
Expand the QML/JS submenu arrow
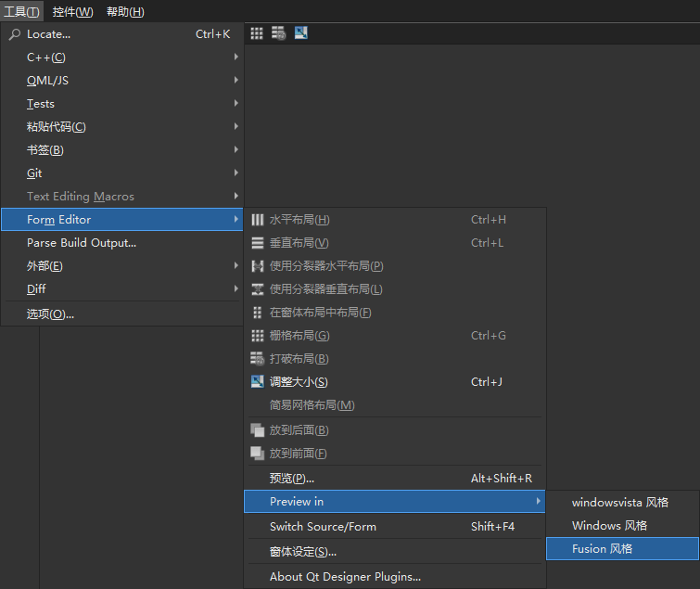pyautogui.click(x=236, y=80)
